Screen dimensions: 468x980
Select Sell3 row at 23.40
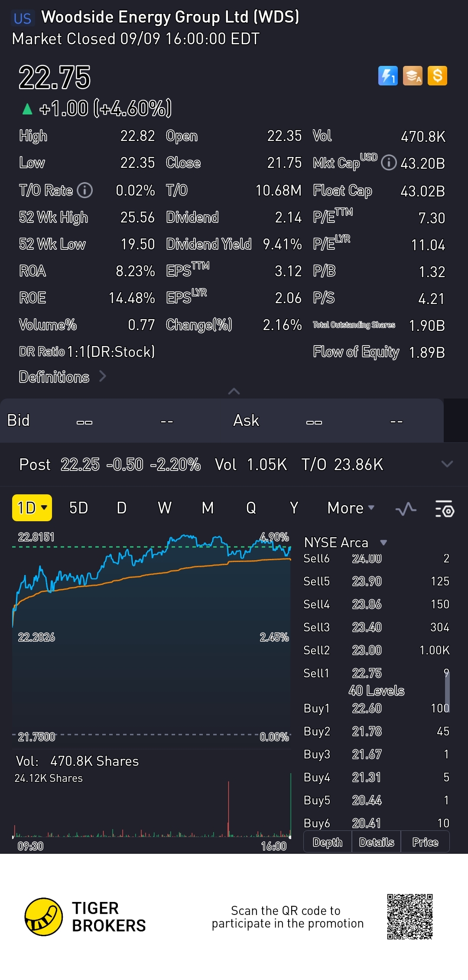pyautogui.click(x=376, y=627)
